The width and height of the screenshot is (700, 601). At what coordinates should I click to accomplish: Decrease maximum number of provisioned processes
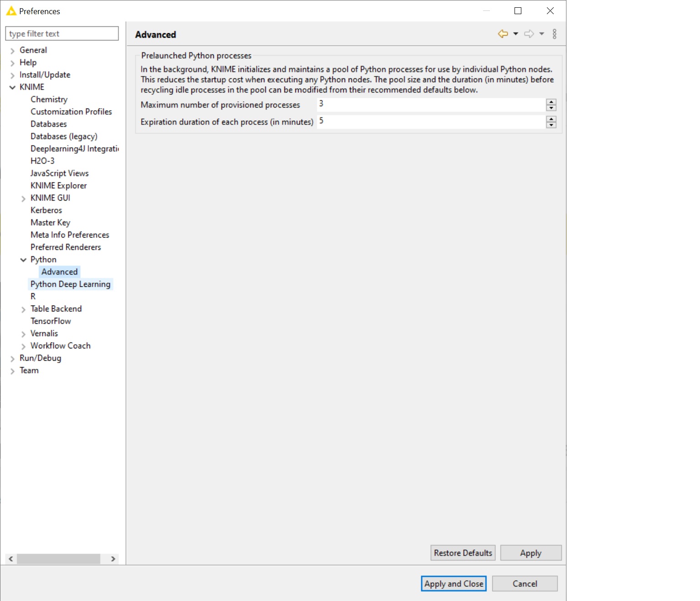(x=551, y=108)
